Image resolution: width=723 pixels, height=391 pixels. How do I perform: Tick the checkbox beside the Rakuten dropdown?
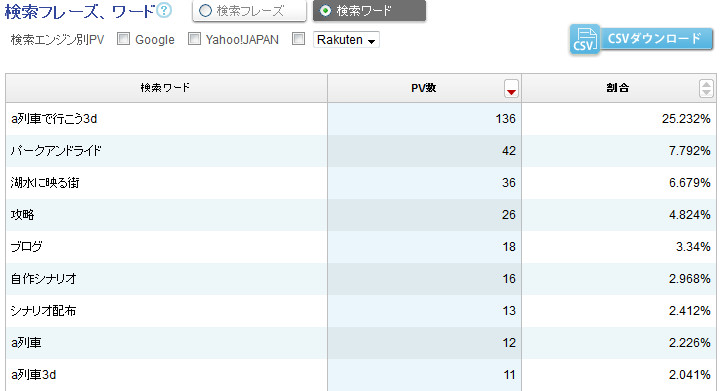298,39
